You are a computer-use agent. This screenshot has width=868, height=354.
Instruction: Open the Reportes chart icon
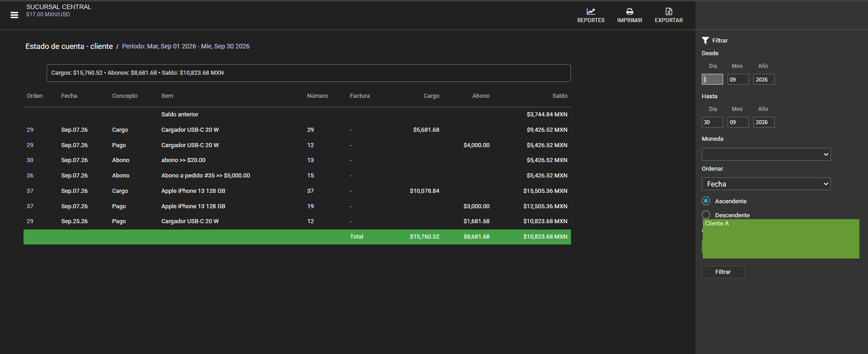[591, 11]
